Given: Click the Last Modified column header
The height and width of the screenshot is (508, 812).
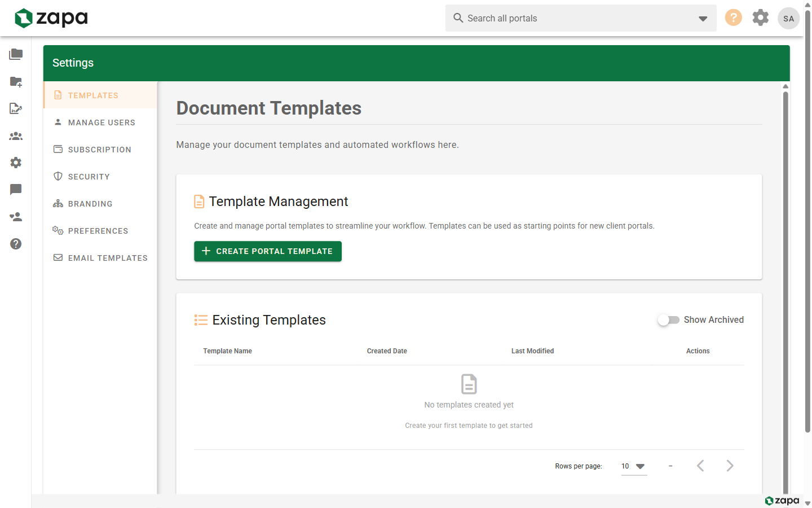Looking at the screenshot, I should [x=532, y=351].
